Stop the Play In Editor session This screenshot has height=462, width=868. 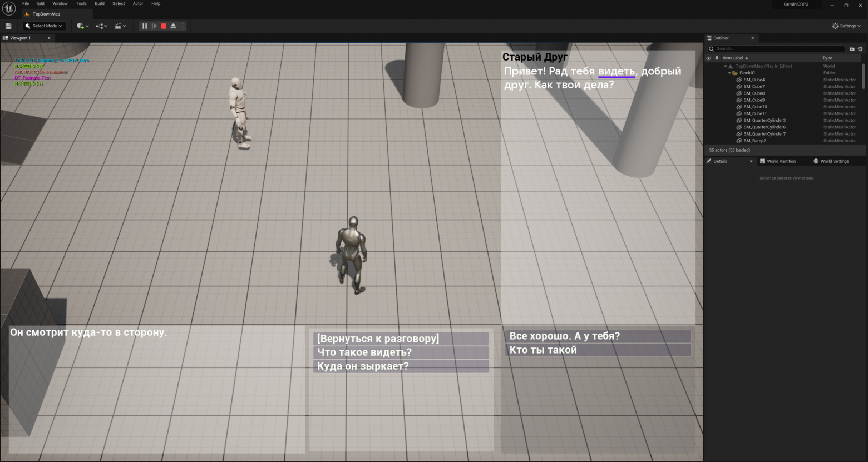point(163,26)
